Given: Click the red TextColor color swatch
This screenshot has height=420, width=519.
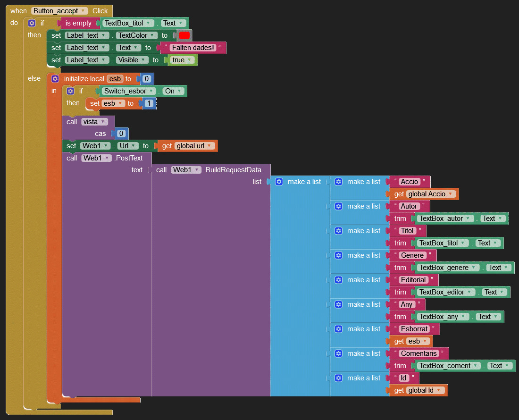Looking at the screenshot, I should click(184, 35).
